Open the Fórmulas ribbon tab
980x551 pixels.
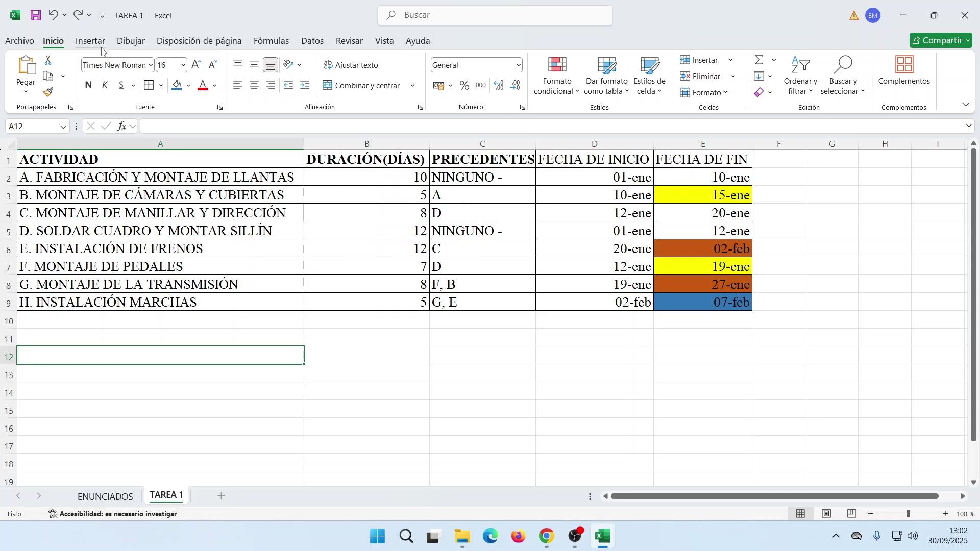click(x=271, y=41)
